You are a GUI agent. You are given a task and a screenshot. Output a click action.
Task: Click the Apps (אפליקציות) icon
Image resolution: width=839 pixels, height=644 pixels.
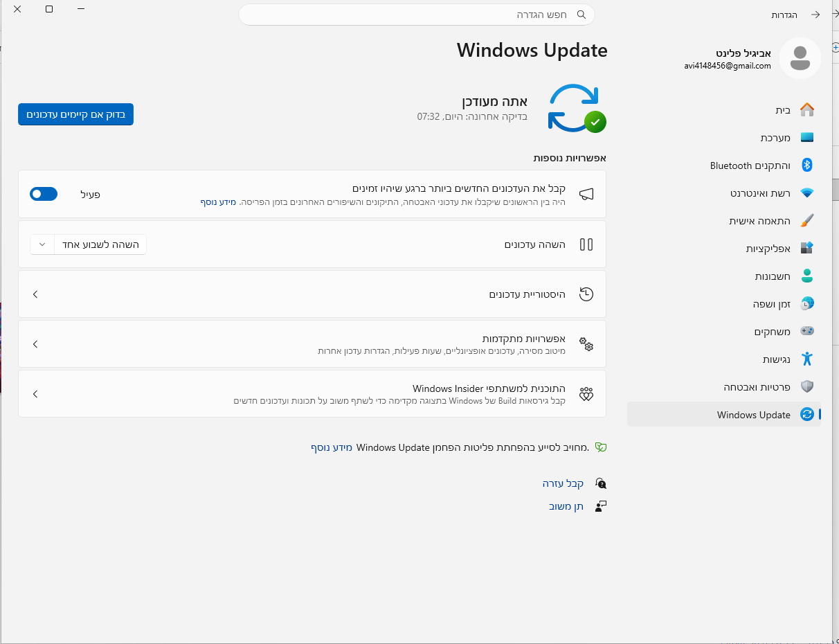pos(806,248)
